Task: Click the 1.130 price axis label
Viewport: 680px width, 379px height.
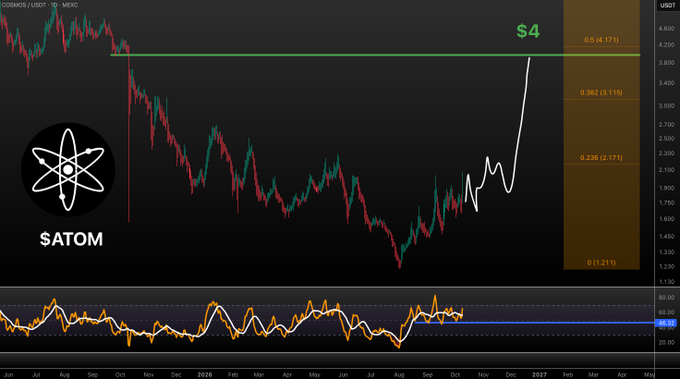Action: click(666, 282)
